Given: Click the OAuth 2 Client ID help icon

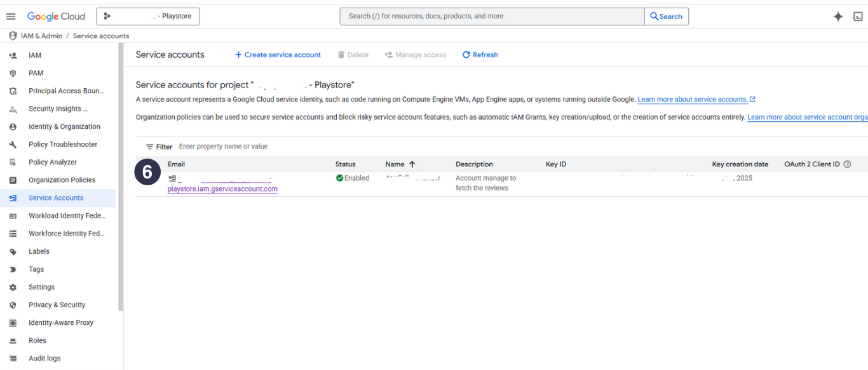Looking at the screenshot, I should (x=847, y=164).
